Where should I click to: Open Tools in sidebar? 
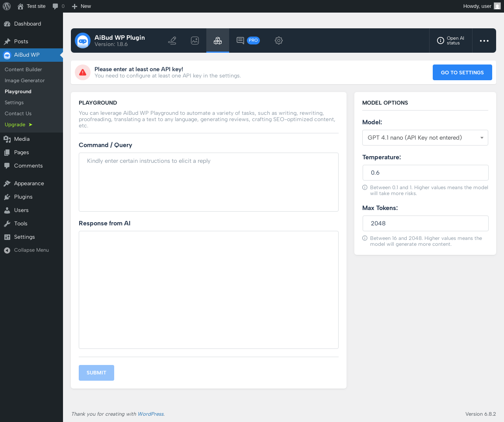coord(31,223)
